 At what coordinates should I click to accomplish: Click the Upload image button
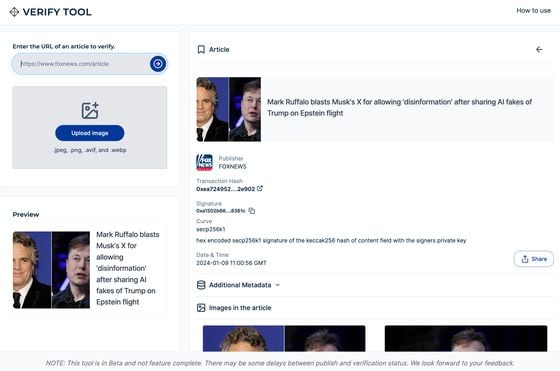tap(90, 133)
